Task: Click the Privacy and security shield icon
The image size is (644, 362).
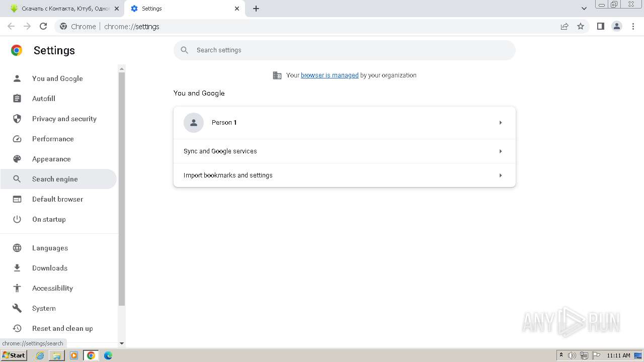Action: click(17, 119)
